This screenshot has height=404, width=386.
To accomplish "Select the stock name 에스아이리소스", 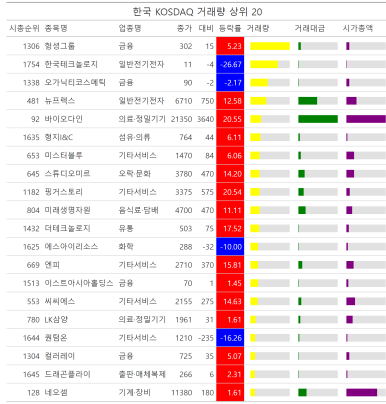I will (71, 247).
